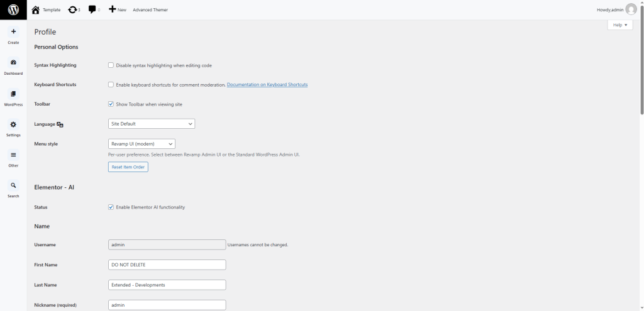Viewport: 644px width, 311px height.
Task: Click the Create plus icon in sidebar
Action: tap(13, 31)
